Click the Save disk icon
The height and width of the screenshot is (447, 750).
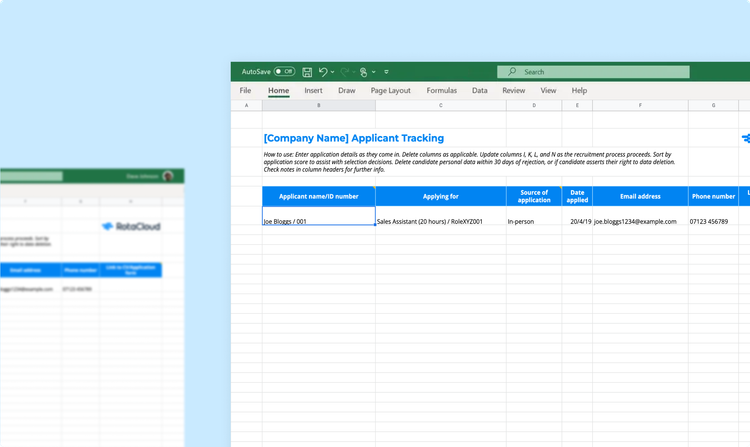[x=307, y=72]
